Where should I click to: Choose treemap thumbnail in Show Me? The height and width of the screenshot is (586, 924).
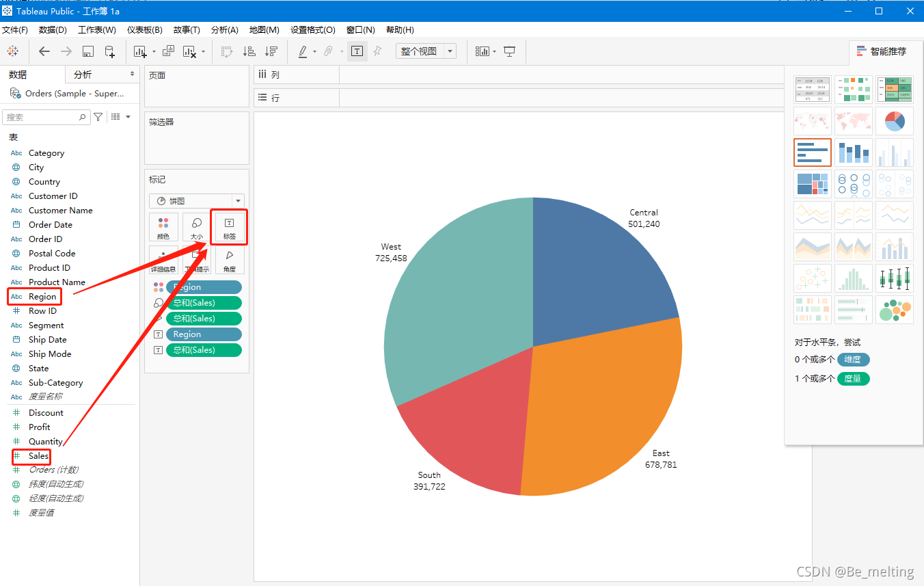[813, 184]
